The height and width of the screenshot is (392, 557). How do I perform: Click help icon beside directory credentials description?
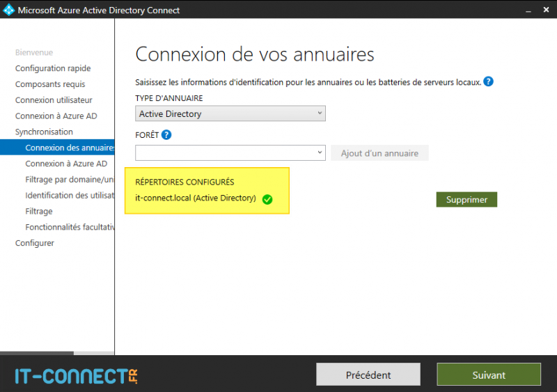(x=488, y=81)
